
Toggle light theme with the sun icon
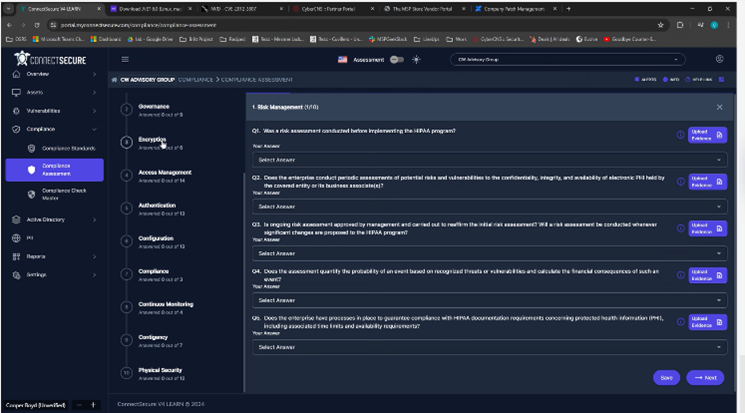(416, 59)
